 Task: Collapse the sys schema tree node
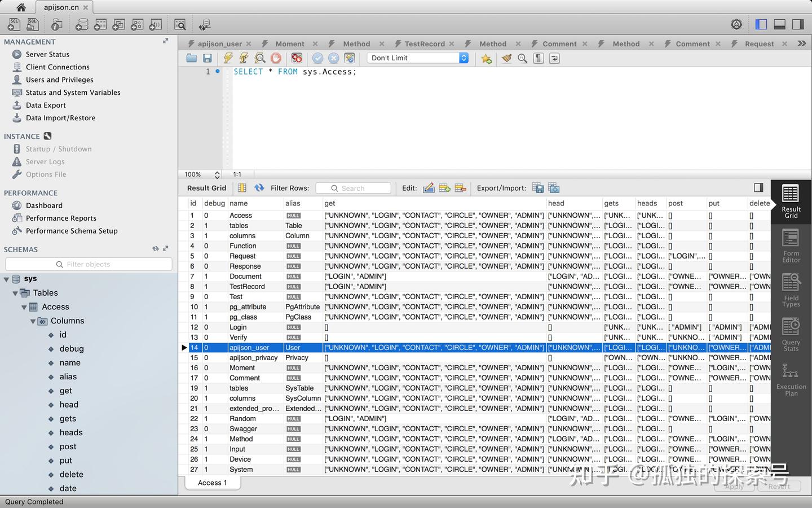click(7, 279)
